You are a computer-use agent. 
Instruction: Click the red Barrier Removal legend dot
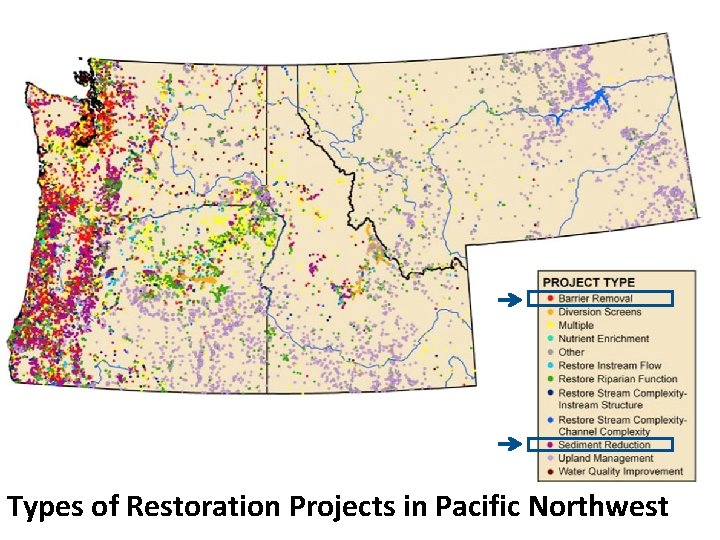tap(551, 298)
